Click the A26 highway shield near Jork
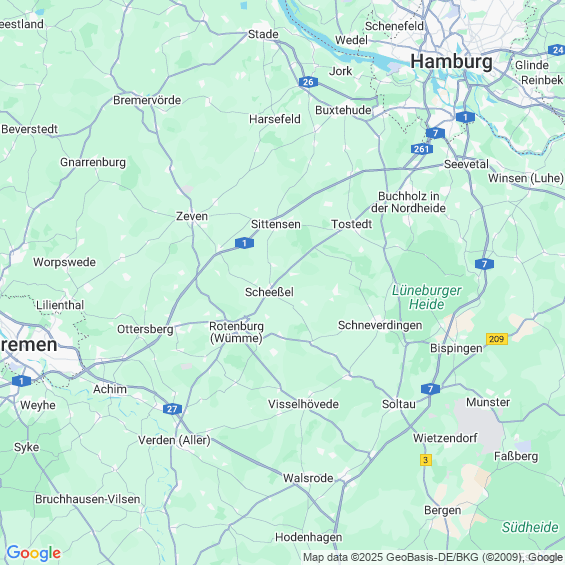Image resolution: width=565 pixels, height=565 pixels. coord(308,82)
